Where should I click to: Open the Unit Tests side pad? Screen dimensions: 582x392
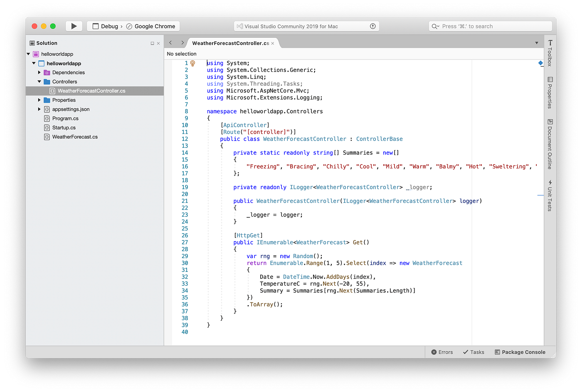550,195
